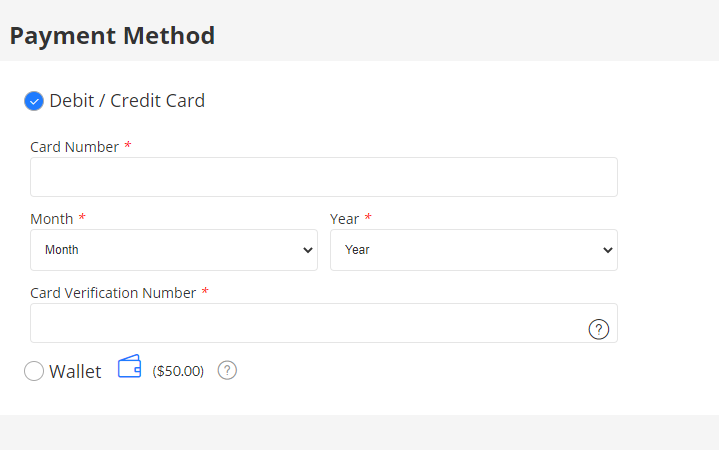719x450 pixels.
Task: Click the Payment Method heading
Action: coord(112,36)
